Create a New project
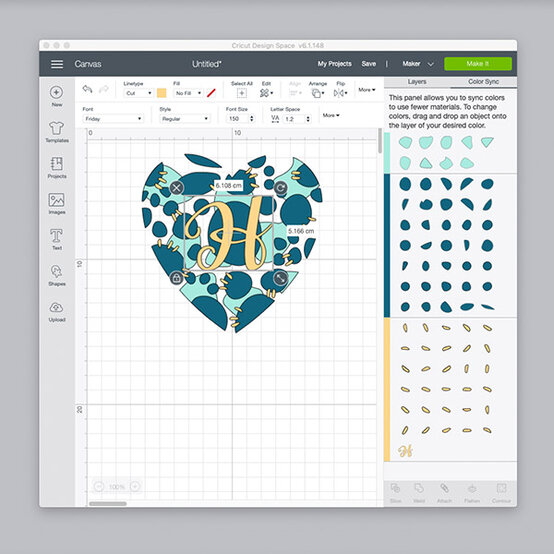Image resolution: width=554 pixels, height=554 pixels. pos(57,96)
